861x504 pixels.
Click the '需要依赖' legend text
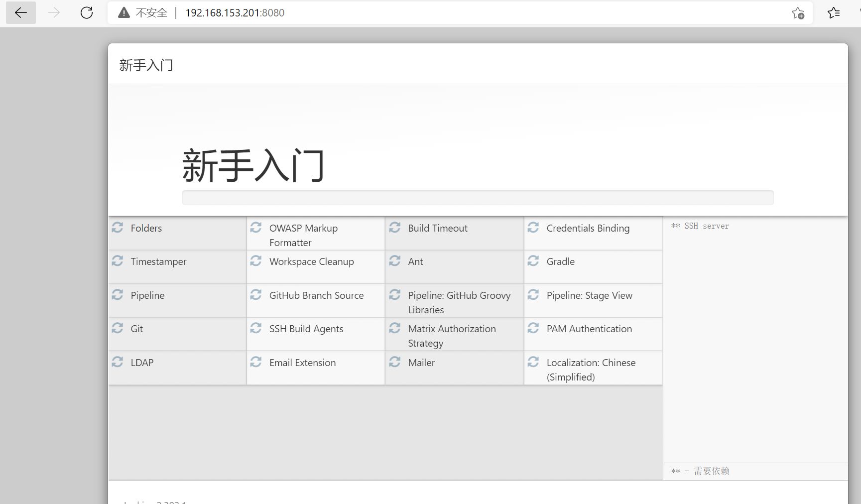point(712,471)
